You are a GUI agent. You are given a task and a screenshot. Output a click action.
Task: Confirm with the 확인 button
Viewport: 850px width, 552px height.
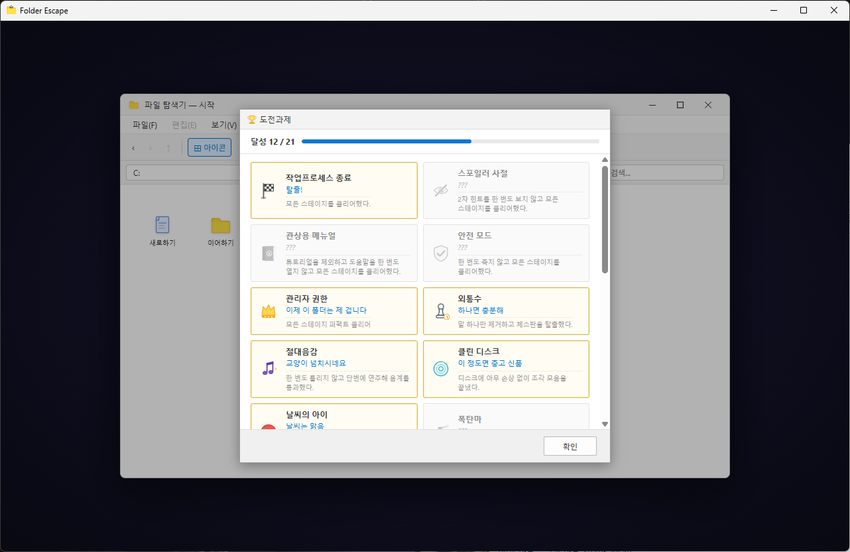[x=570, y=446]
